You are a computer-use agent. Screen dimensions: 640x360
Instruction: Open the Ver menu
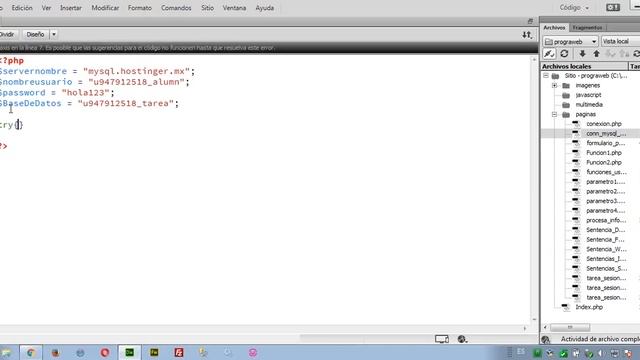(46, 8)
